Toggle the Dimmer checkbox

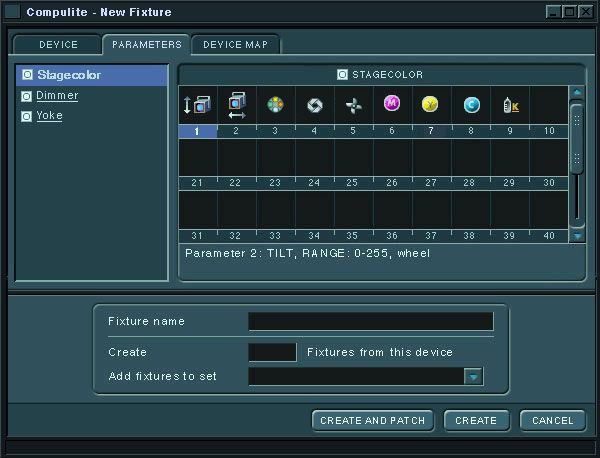tap(27, 96)
